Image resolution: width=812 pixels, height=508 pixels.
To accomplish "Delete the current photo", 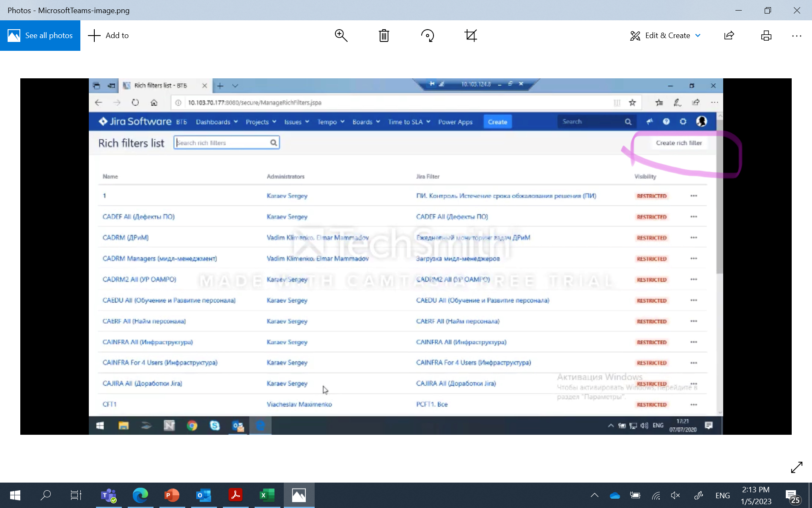I will 384,36.
